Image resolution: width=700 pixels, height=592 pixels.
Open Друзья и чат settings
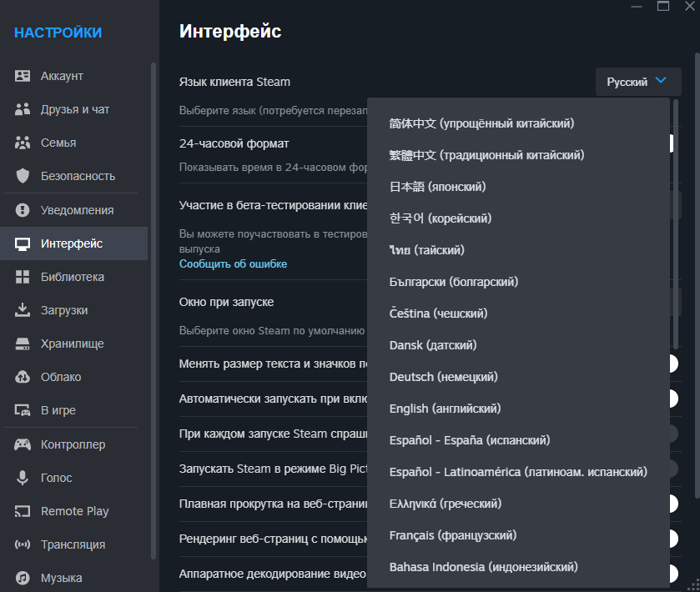tap(73, 109)
